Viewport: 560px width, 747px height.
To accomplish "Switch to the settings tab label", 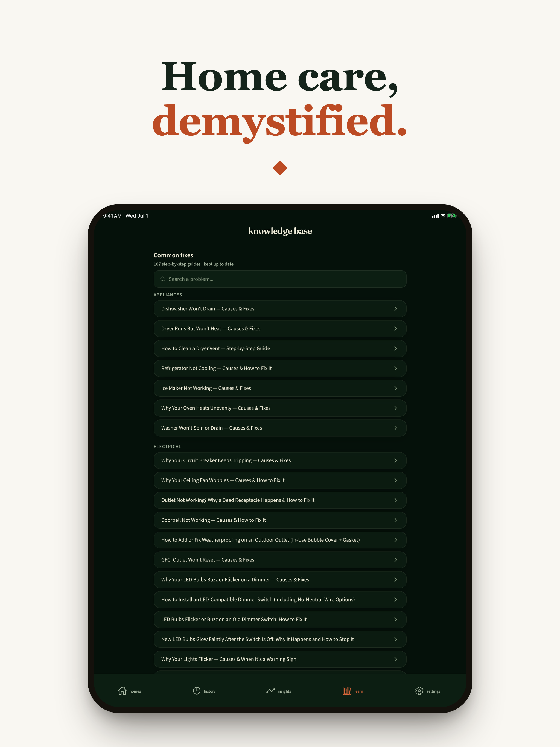I will tap(433, 691).
